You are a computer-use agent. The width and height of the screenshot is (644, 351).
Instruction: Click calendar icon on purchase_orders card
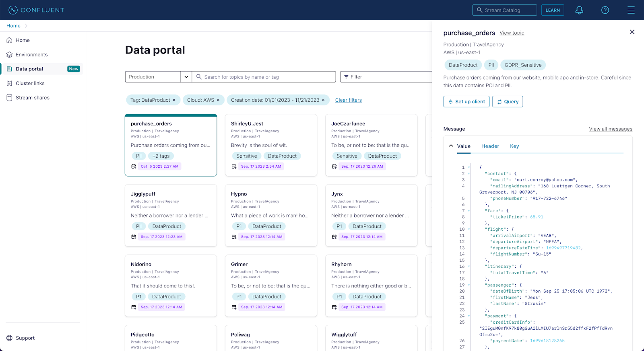point(134,166)
